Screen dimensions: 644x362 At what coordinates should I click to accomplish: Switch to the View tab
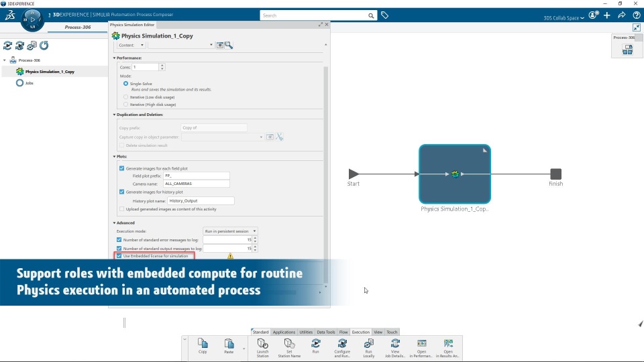coord(378,332)
